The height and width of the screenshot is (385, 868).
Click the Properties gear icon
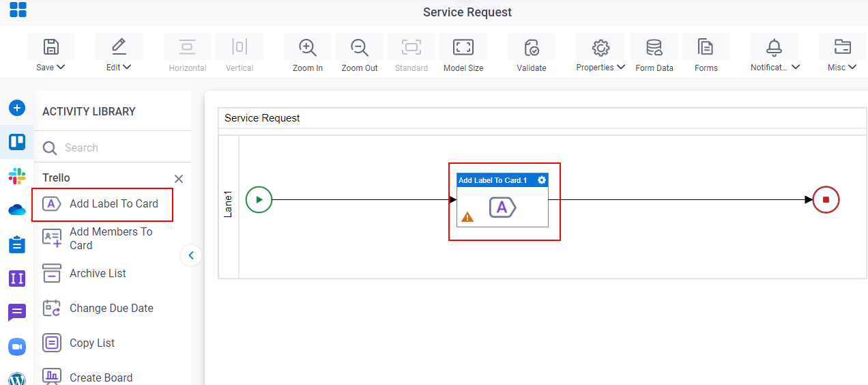point(601,46)
